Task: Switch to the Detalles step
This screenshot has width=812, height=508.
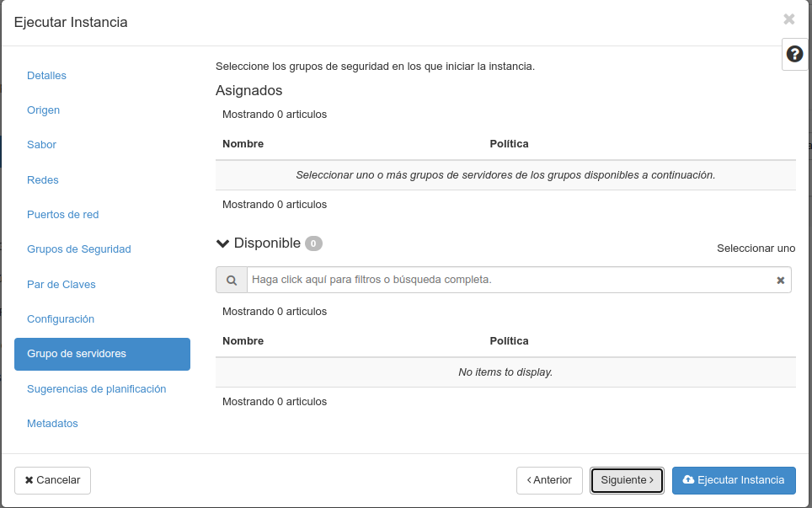Action: (46, 75)
